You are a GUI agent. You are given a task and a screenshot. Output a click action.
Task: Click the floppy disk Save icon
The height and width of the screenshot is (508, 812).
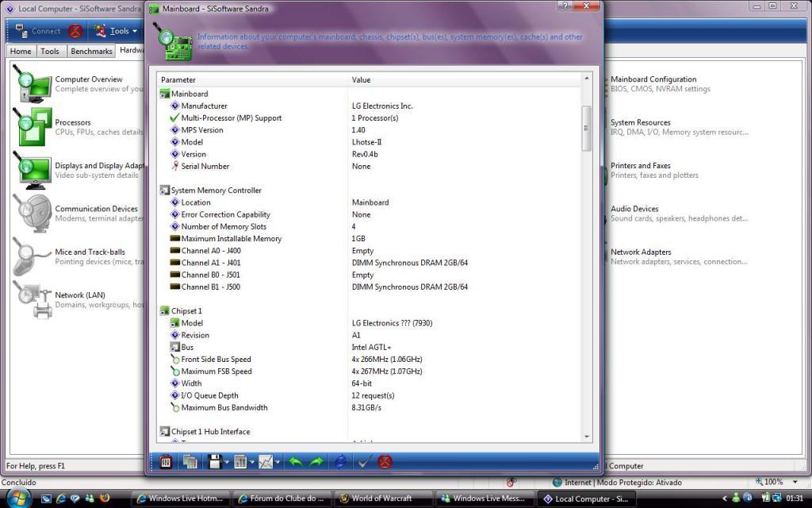[214, 461]
